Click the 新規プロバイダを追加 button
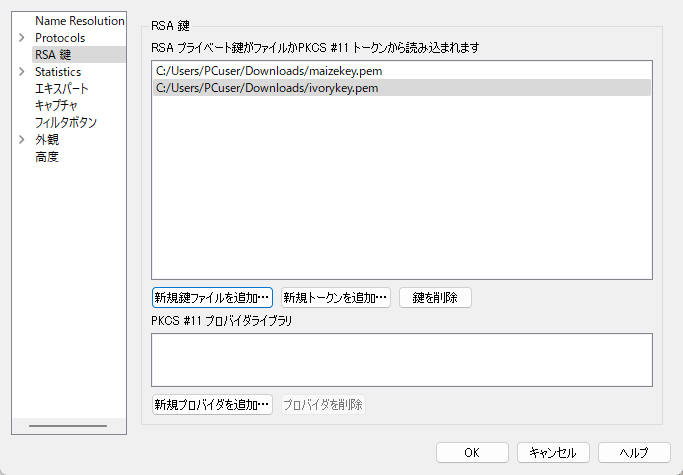This screenshot has height=475, width=683. pyautogui.click(x=212, y=405)
